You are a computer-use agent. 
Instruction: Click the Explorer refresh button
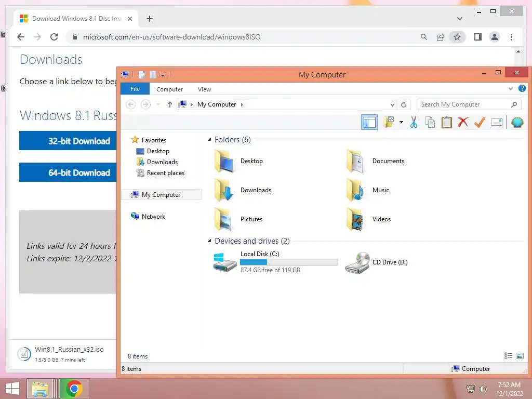click(x=404, y=104)
